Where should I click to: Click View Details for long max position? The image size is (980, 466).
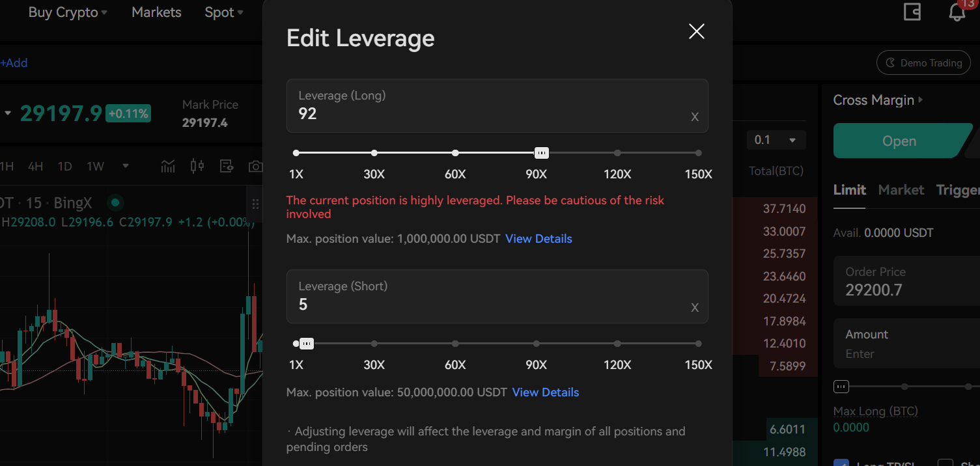tap(539, 239)
